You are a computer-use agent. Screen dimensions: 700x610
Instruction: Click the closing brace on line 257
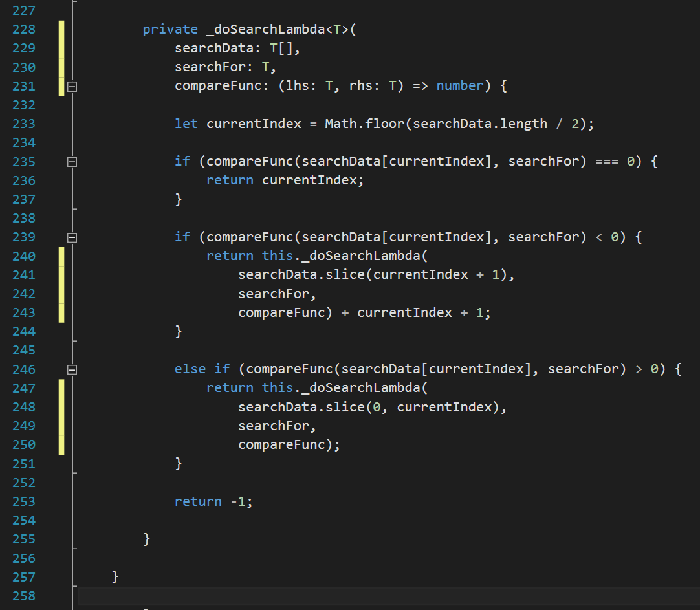pos(114,576)
